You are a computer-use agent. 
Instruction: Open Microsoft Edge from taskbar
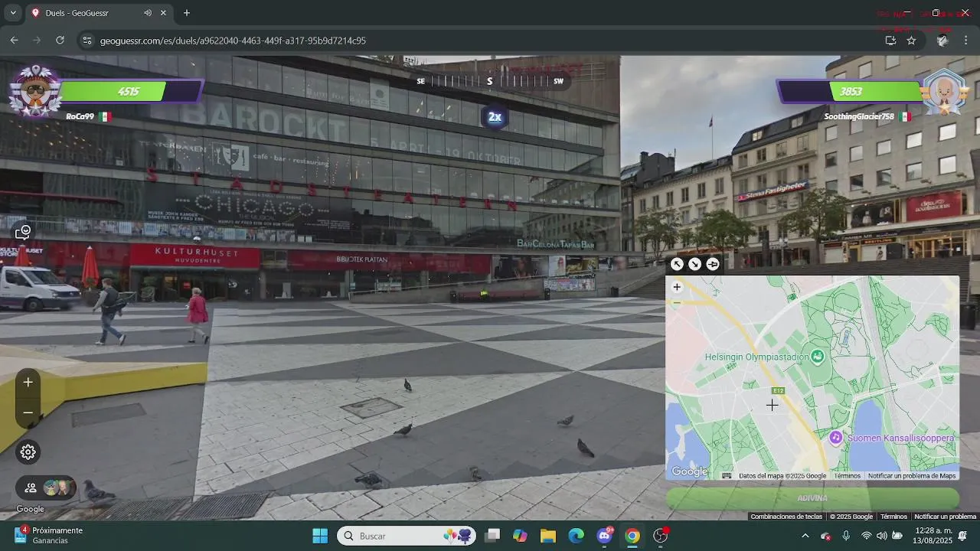(577, 536)
